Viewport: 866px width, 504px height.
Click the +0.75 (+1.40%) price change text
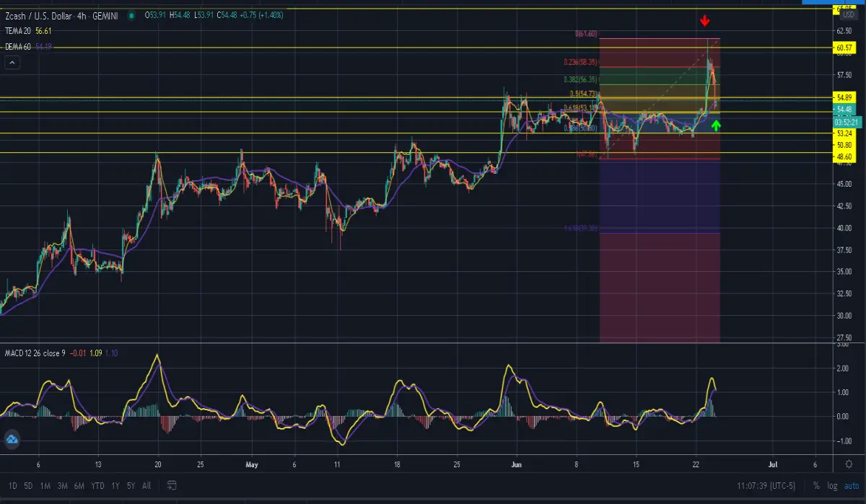(261, 15)
